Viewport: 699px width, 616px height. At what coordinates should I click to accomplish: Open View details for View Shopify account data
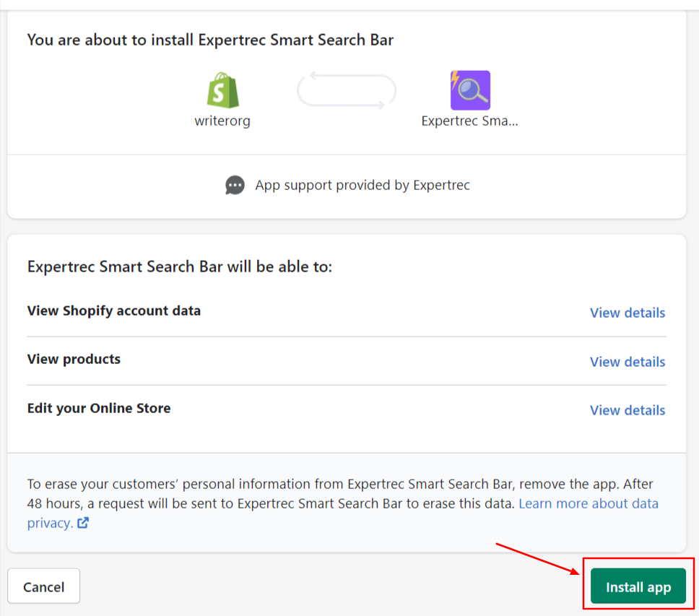tap(627, 313)
